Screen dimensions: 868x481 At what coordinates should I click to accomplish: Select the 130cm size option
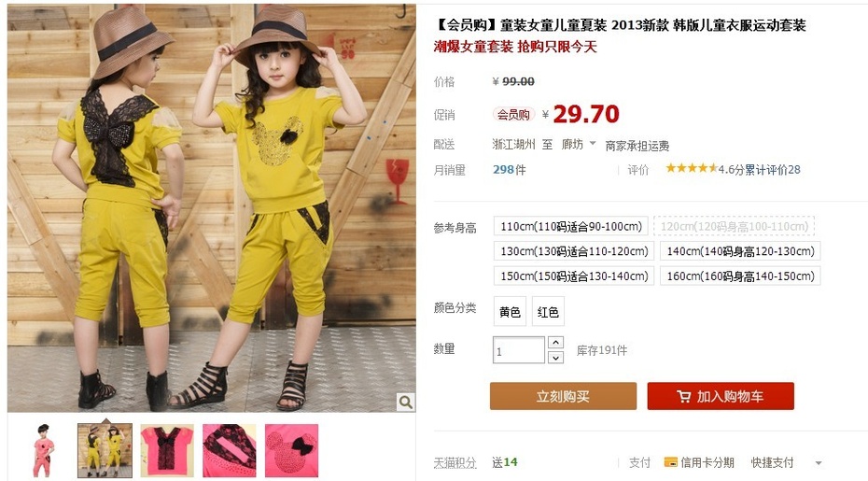click(x=573, y=251)
